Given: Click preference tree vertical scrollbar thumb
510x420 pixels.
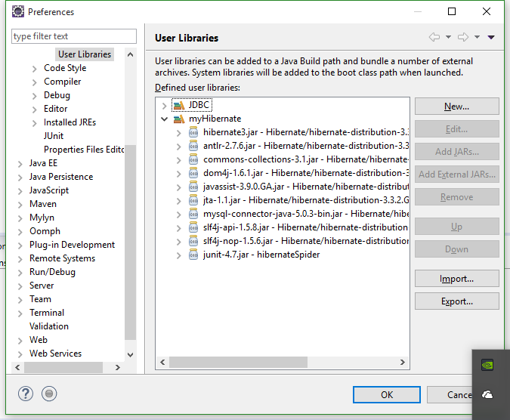Looking at the screenshot, I should coord(131,242).
